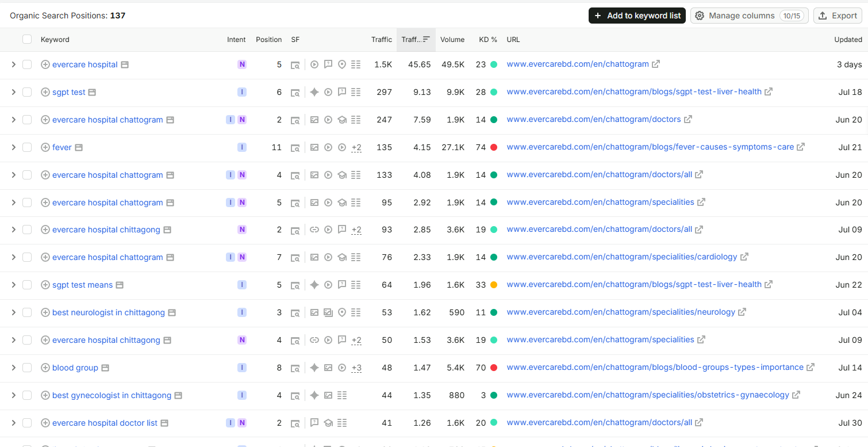Expand the "blood group" row chevron
Image resolution: width=868 pixels, height=447 pixels.
pos(14,368)
